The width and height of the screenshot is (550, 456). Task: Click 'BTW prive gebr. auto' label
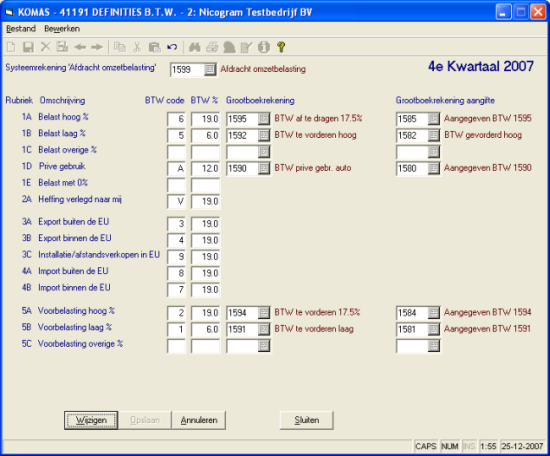tap(313, 168)
